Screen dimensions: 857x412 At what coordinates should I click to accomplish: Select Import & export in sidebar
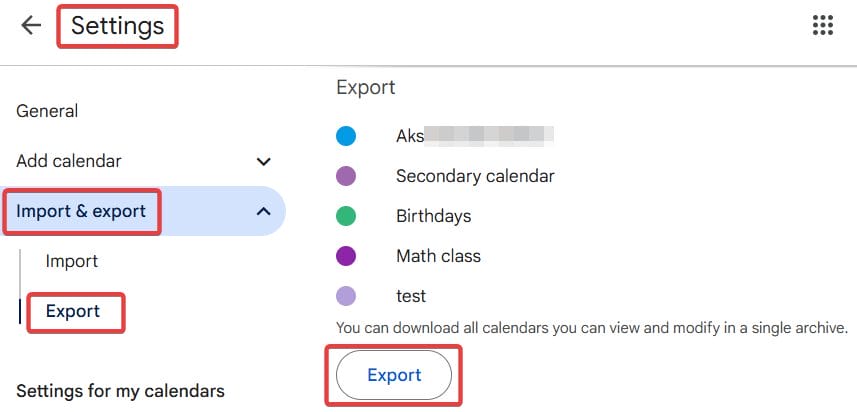click(81, 211)
